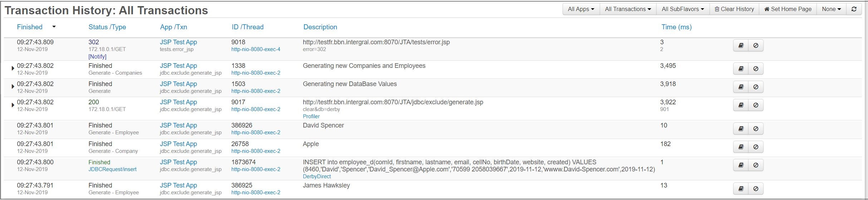Screen dimensions: 868x200
Task: Open details book icon for error.jsp row
Action: (741, 46)
